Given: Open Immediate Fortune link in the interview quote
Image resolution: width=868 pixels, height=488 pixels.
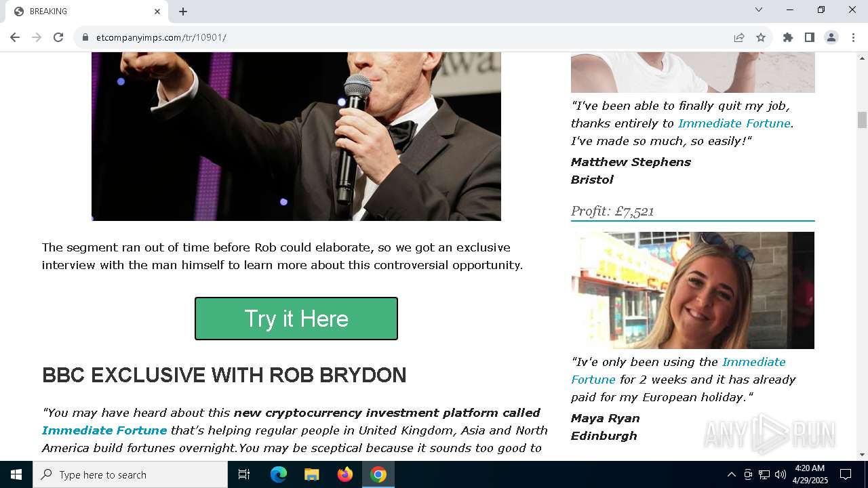Looking at the screenshot, I should [x=104, y=430].
